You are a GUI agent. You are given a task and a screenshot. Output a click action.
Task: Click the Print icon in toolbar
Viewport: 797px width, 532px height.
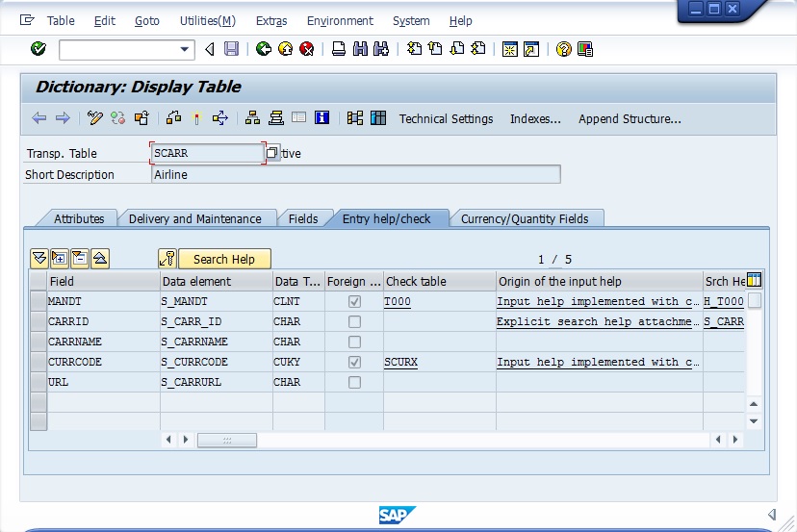339,49
